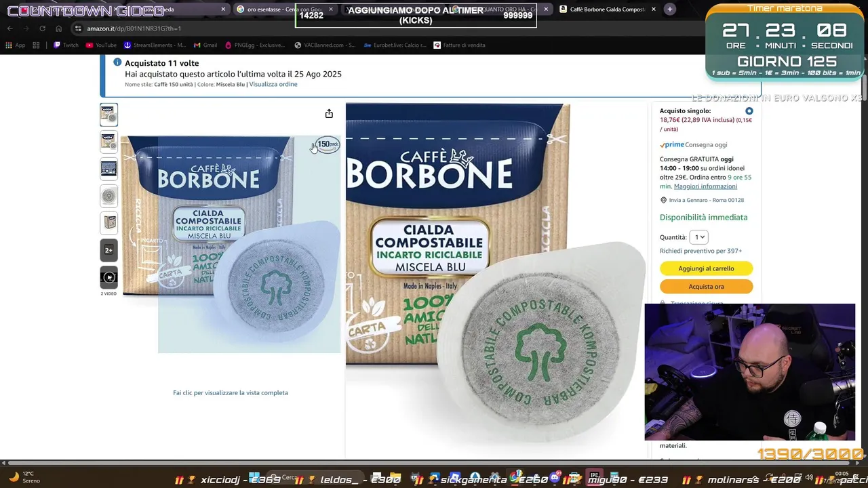The image size is (868, 488).
Task: Click the site info icon in address bar
Action: 78,28
